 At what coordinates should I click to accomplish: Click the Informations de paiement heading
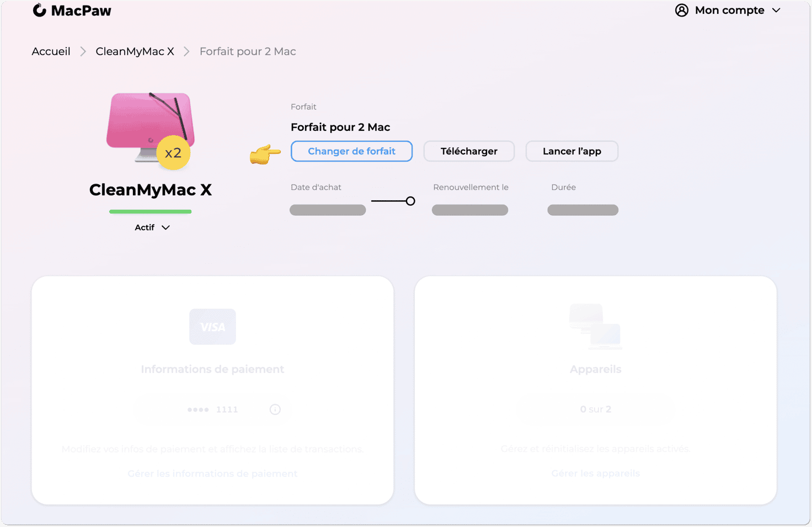(x=212, y=369)
